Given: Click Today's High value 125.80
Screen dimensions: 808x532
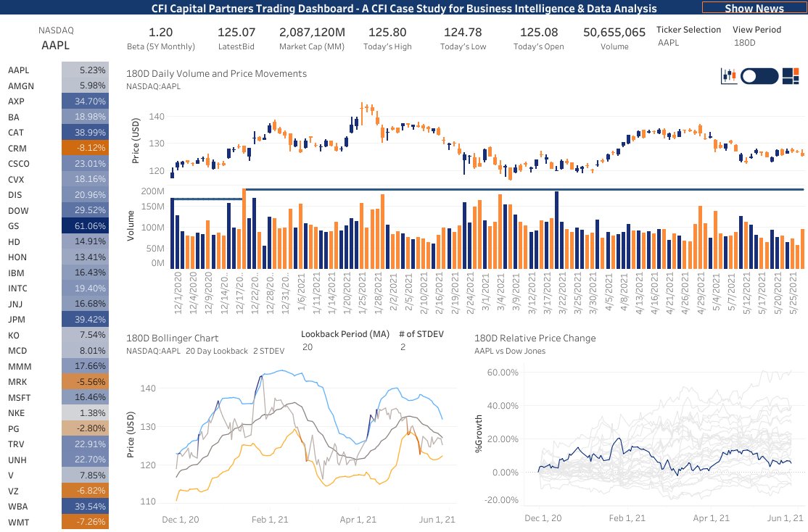Looking at the screenshot, I should click(387, 32).
